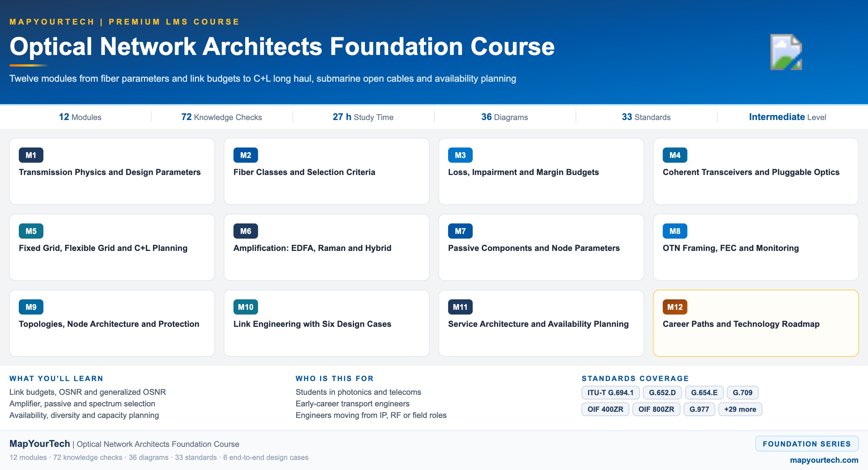Open the mapyourtech.com link

tap(824, 460)
